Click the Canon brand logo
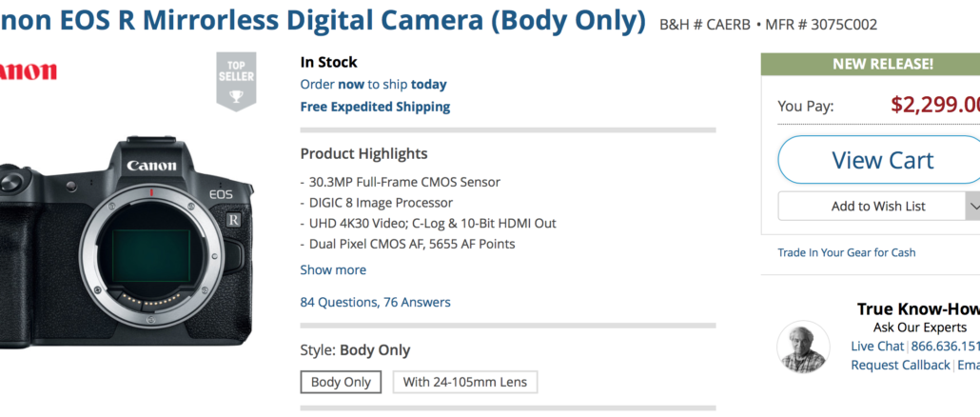980x417 pixels. point(28,71)
